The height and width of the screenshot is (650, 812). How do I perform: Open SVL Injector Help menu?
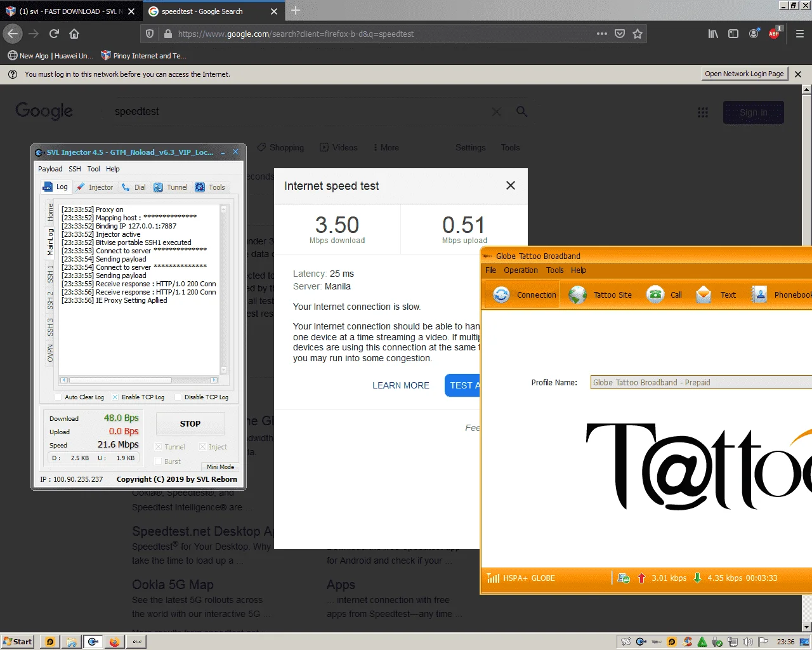click(112, 169)
